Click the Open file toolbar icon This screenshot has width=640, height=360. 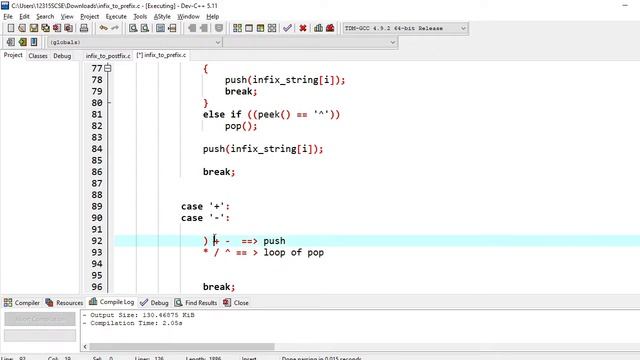click(22, 28)
